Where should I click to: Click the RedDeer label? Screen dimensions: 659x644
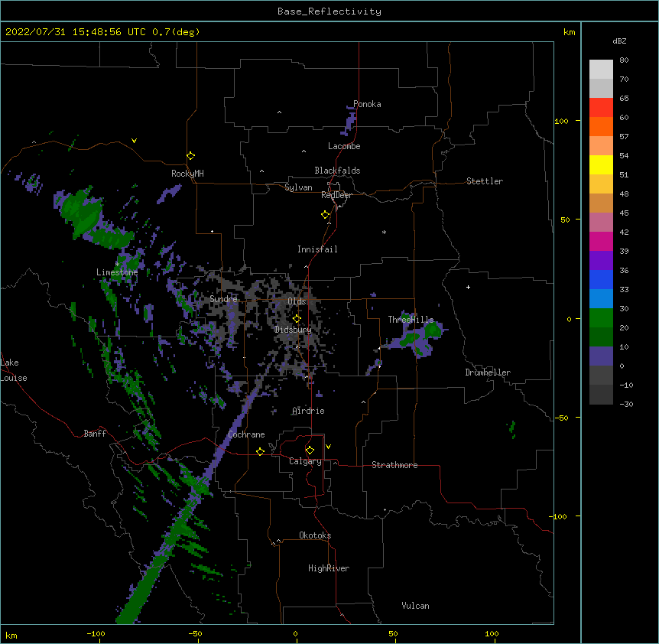point(336,195)
